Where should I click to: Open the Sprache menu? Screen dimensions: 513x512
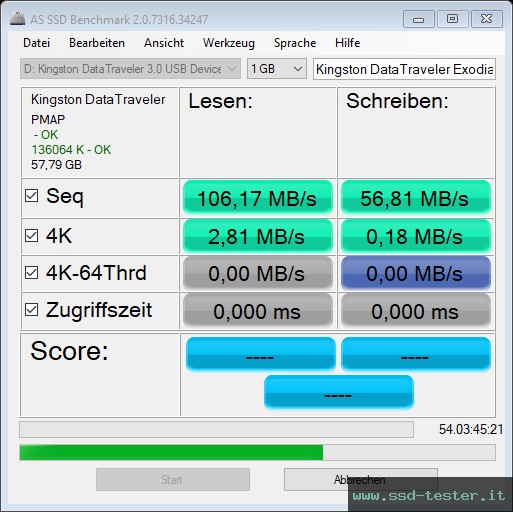point(295,43)
